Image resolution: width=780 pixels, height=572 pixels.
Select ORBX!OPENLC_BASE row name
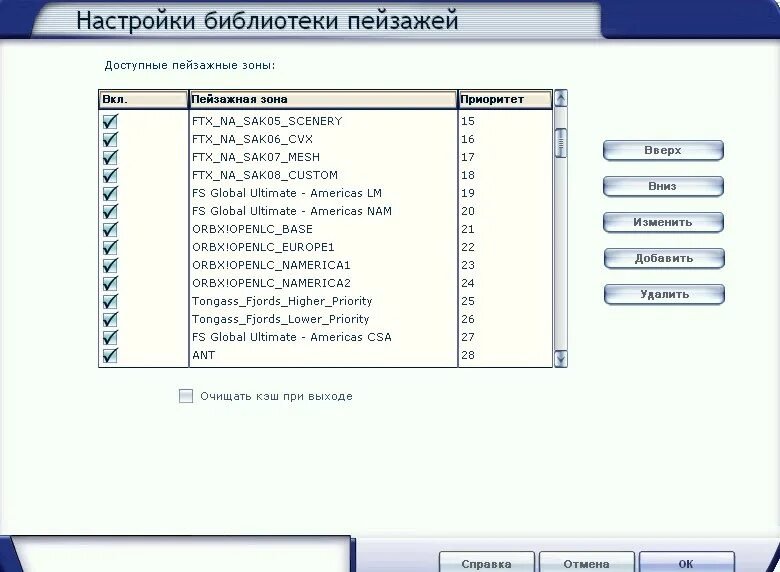(252, 229)
